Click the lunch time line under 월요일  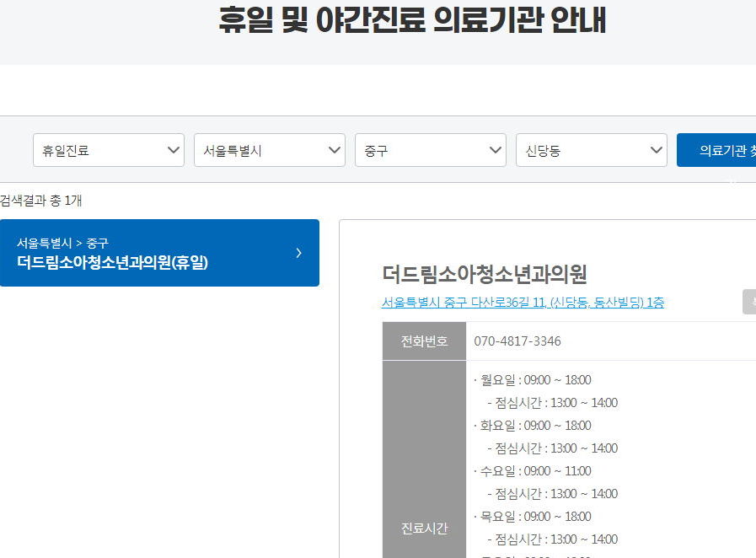[553, 403]
